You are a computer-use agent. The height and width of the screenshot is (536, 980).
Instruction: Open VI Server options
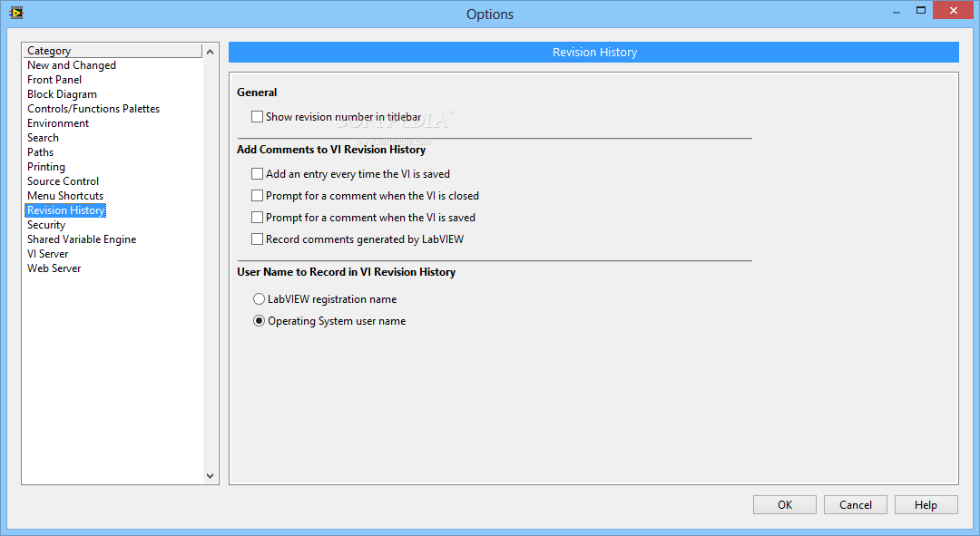(47, 254)
